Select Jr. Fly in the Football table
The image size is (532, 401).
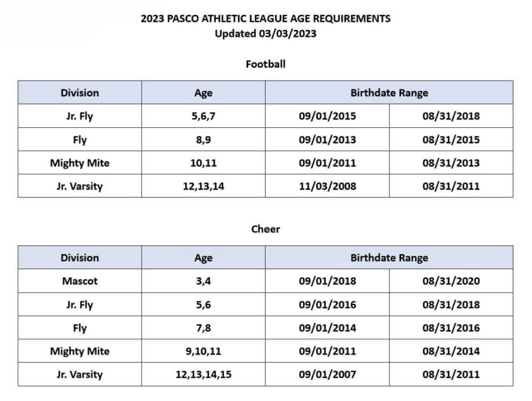(x=80, y=116)
